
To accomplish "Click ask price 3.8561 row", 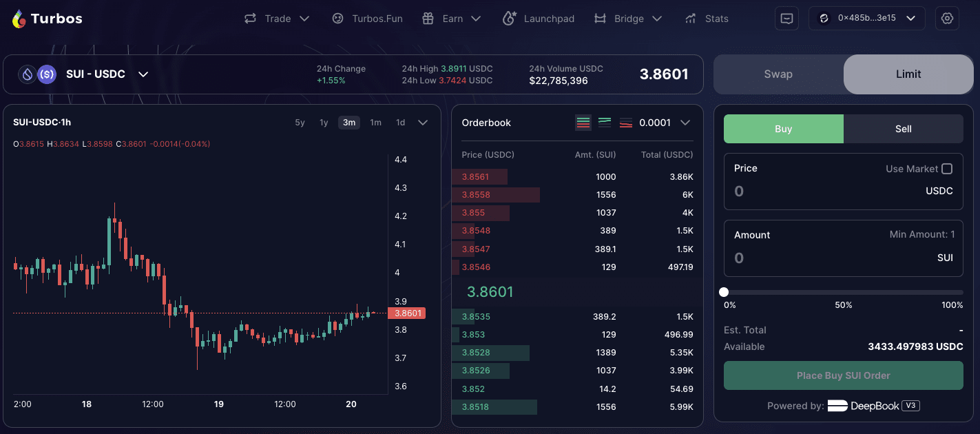I will click(x=577, y=177).
